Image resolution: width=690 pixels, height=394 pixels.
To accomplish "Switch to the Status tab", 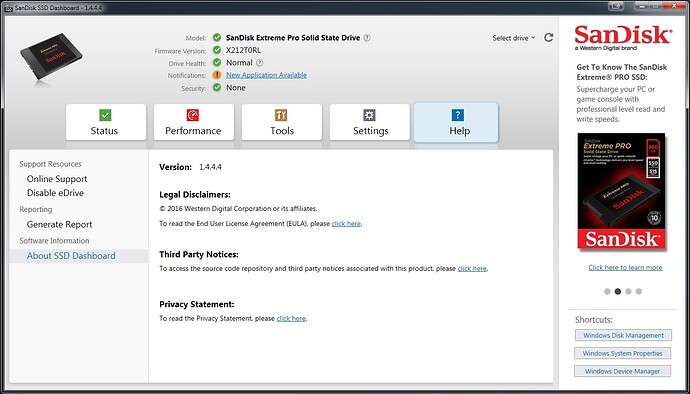I will pos(106,122).
